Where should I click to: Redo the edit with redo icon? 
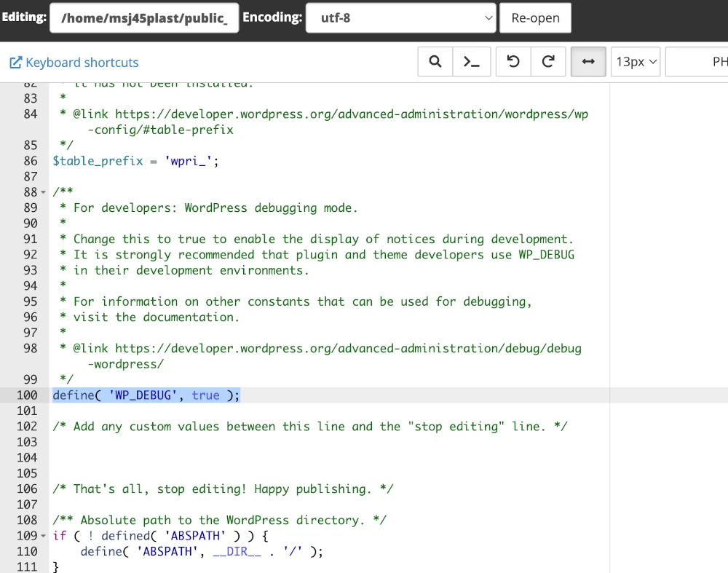tap(548, 61)
